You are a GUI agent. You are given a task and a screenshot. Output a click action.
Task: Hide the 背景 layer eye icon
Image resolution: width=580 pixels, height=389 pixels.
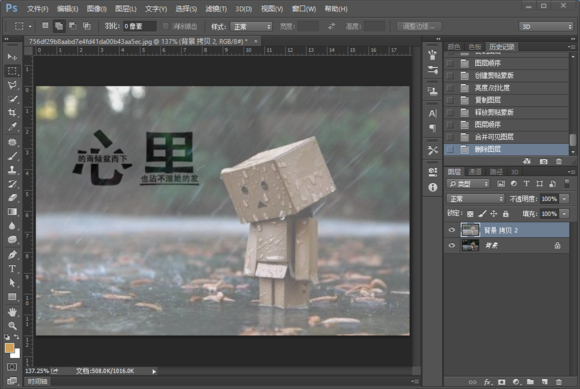[452, 245]
